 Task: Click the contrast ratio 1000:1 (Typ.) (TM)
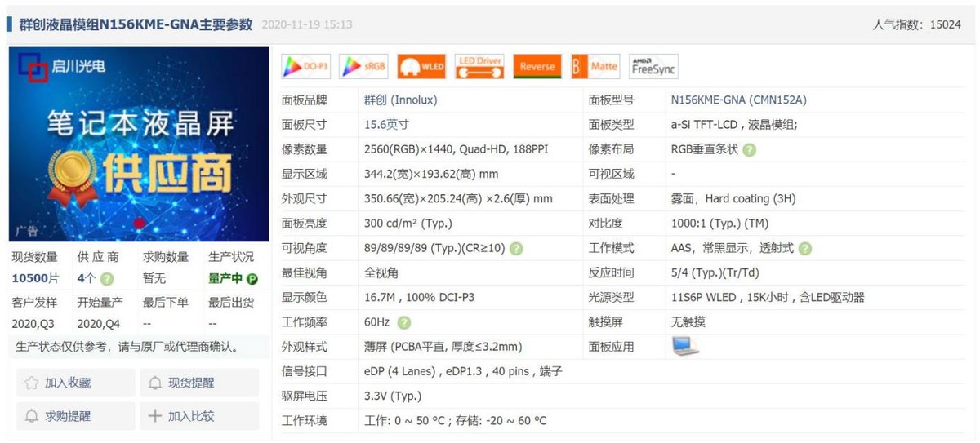click(719, 224)
